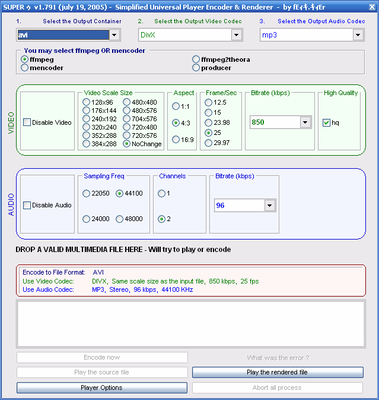Open the Output Container dropdown arrow

pyautogui.click(x=114, y=35)
